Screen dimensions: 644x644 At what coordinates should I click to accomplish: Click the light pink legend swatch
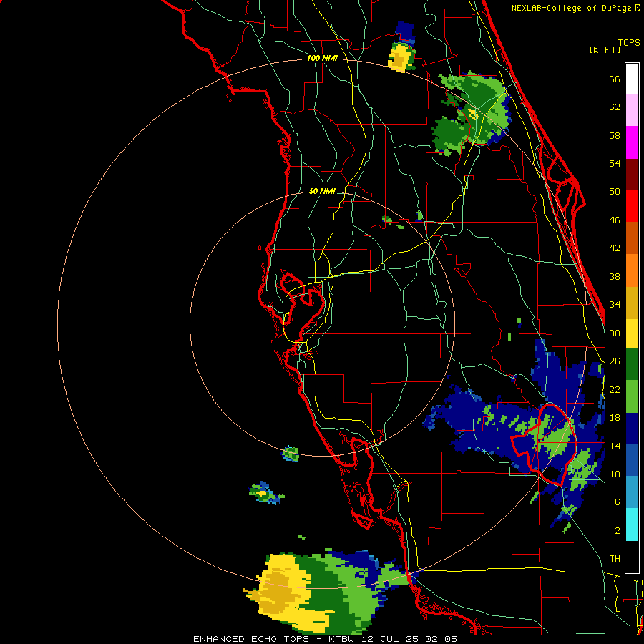click(x=632, y=109)
